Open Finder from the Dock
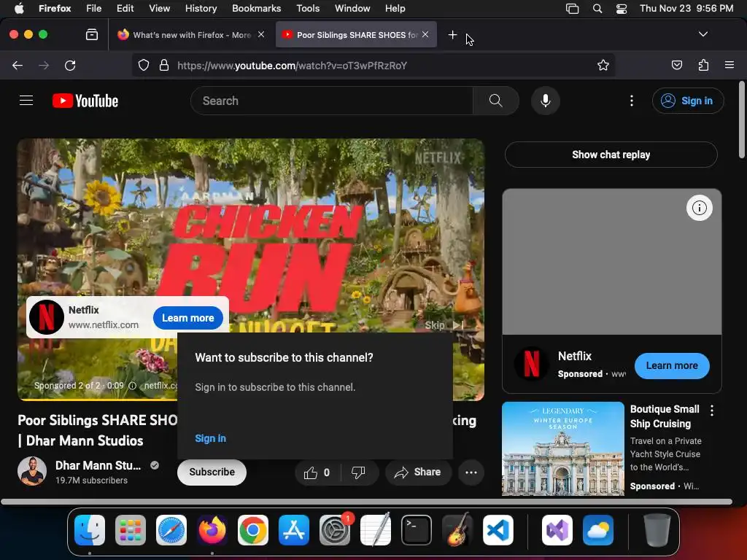Viewport: 747px width, 560px height. click(x=90, y=529)
